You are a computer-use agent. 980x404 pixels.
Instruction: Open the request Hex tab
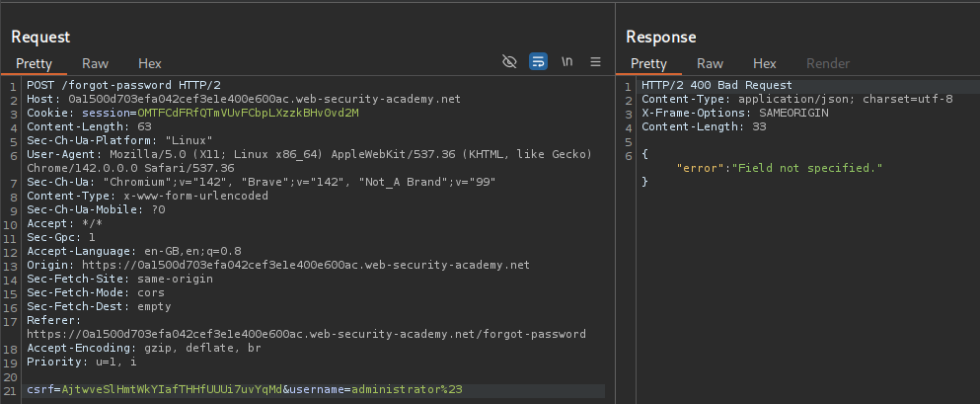pyautogui.click(x=148, y=62)
